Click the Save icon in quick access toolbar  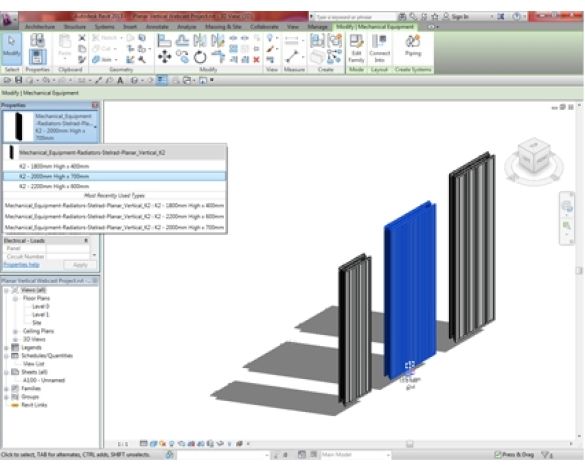tap(18, 80)
